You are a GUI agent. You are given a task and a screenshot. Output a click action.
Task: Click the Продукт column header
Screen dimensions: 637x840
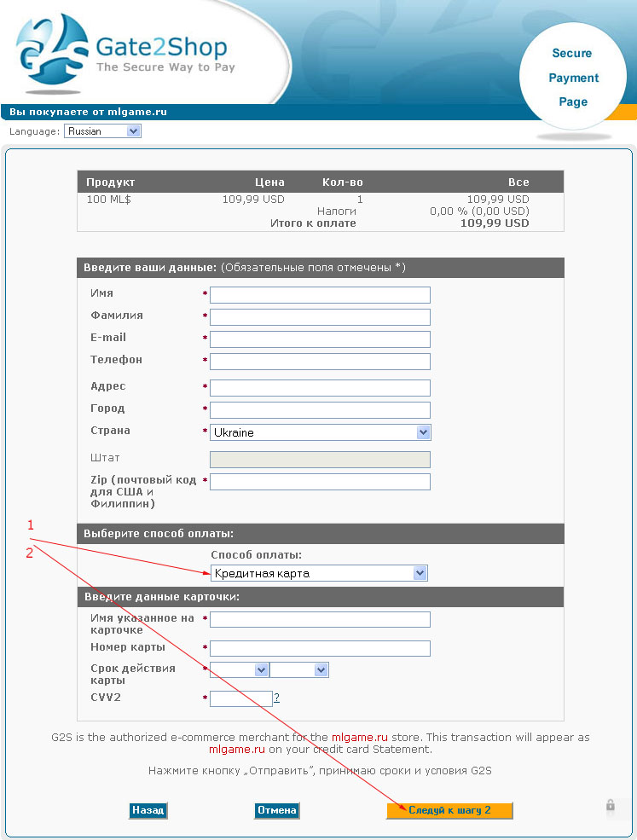click(110, 182)
